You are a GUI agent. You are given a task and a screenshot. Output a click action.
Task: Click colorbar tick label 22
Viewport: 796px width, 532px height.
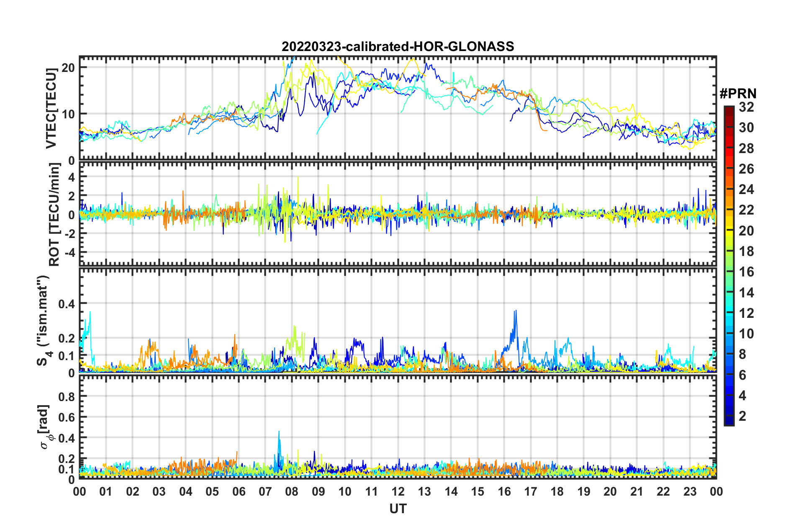[747, 210]
